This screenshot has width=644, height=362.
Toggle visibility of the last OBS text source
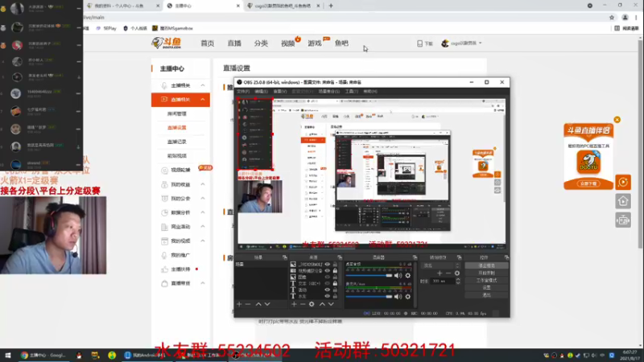(x=328, y=296)
